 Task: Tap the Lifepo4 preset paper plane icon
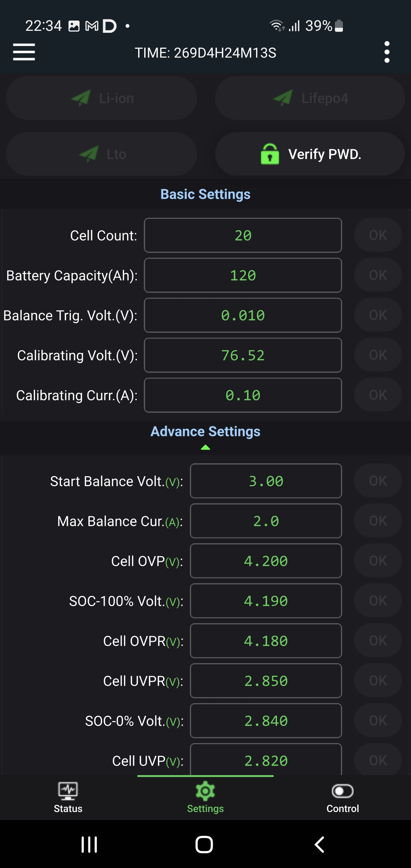click(x=283, y=98)
